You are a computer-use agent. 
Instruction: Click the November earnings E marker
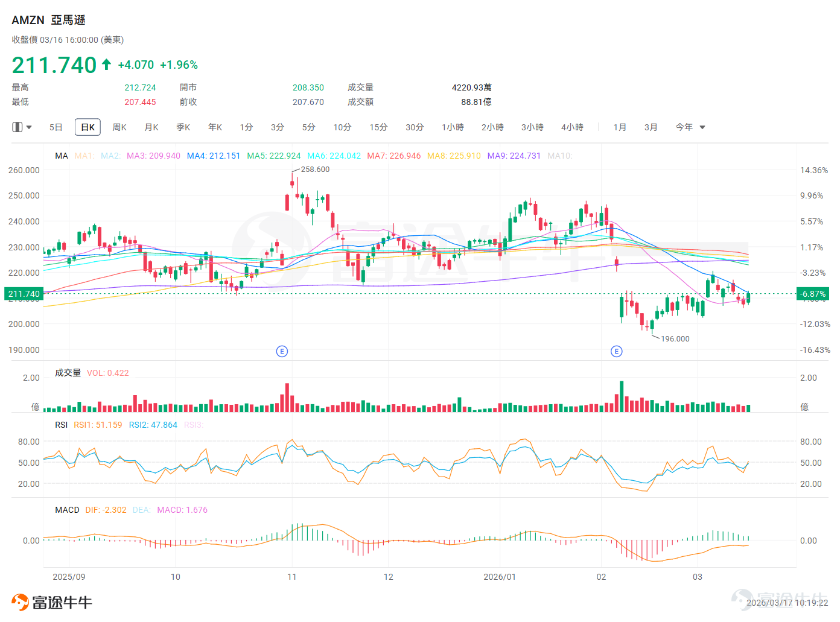pyautogui.click(x=282, y=351)
